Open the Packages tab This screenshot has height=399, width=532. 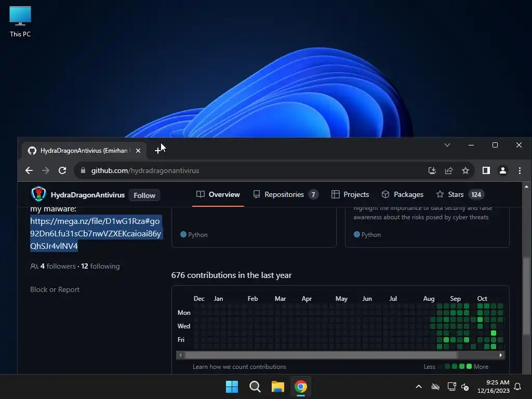403,194
